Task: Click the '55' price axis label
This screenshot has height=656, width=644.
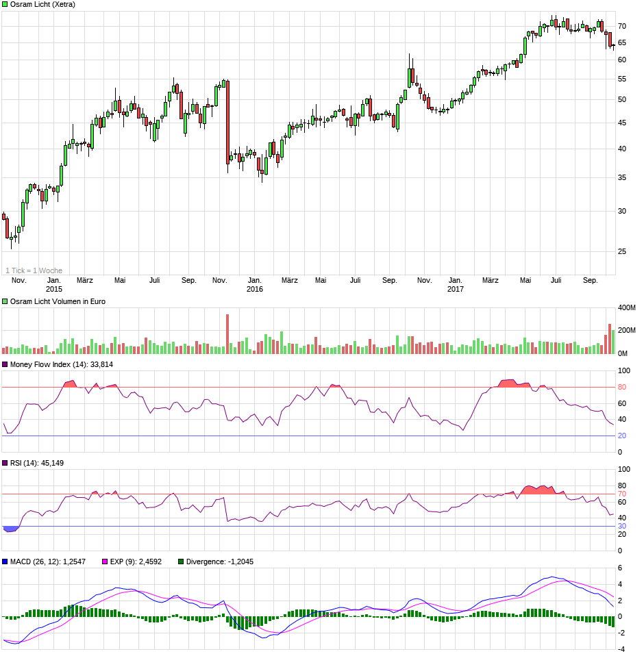Action: click(x=622, y=79)
